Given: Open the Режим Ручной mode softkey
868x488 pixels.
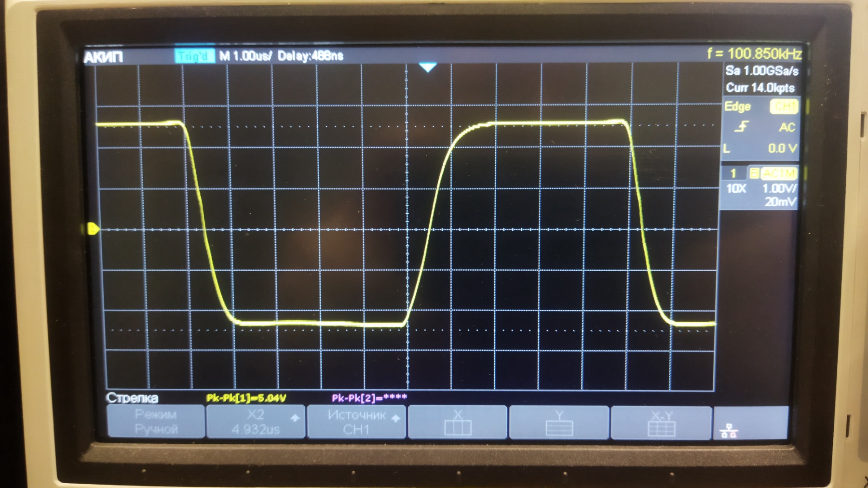Looking at the screenshot, I should point(156,422).
